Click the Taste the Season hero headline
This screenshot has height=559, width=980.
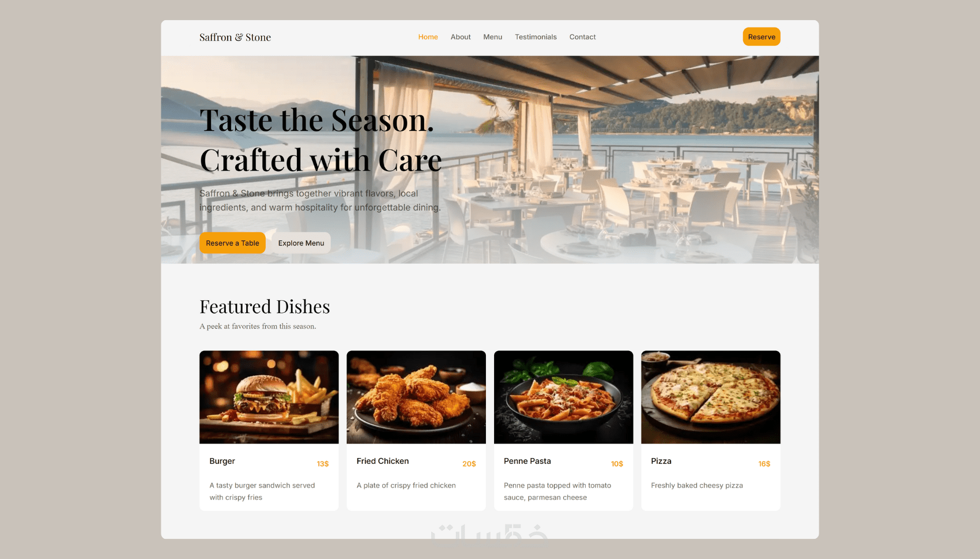click(x=321, y=140)
